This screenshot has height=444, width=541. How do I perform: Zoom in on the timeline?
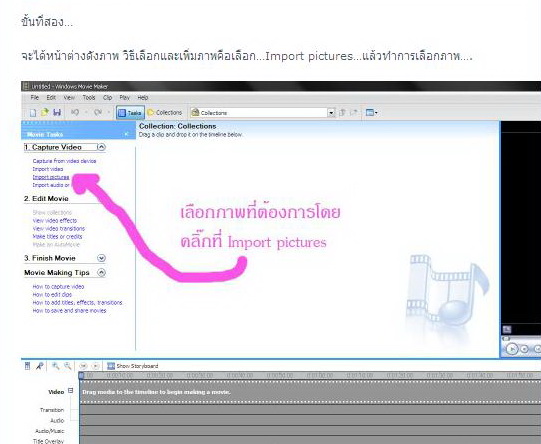(x=55, y=366)
